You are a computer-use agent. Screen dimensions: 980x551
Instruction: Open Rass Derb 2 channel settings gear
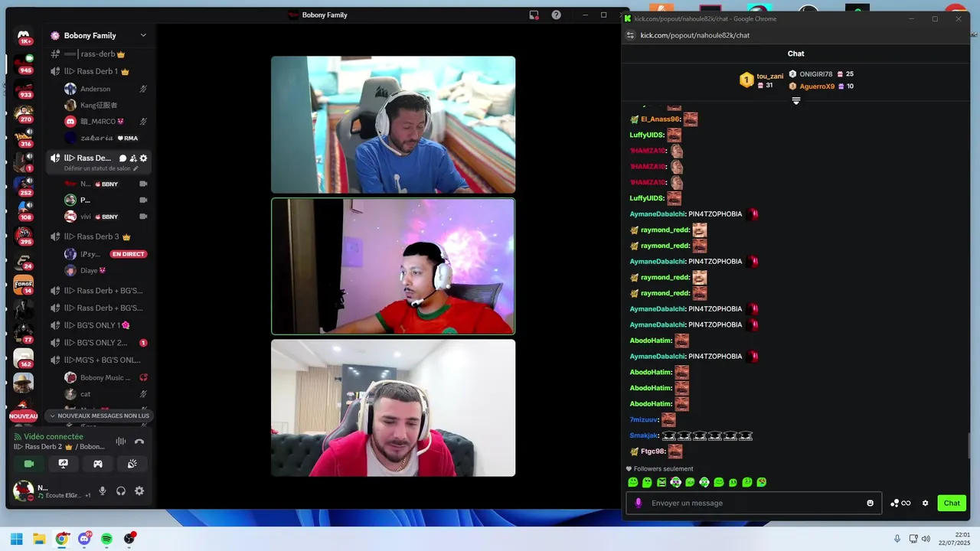(x=143, y=158)
